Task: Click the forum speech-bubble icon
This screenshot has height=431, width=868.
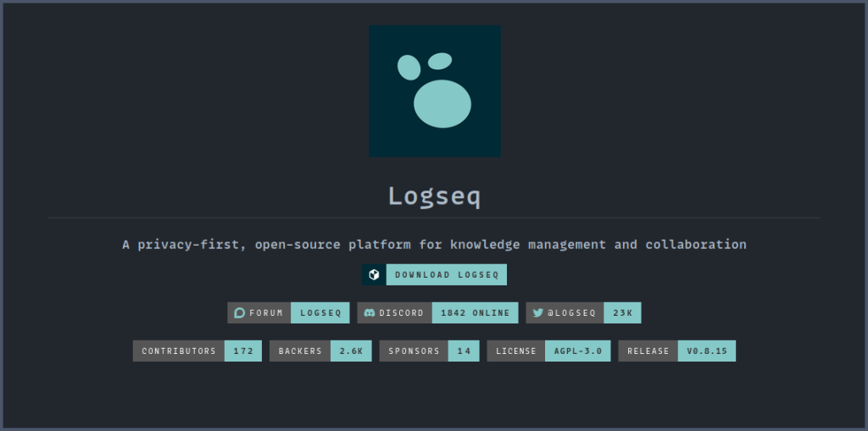Action: (240, 312)
